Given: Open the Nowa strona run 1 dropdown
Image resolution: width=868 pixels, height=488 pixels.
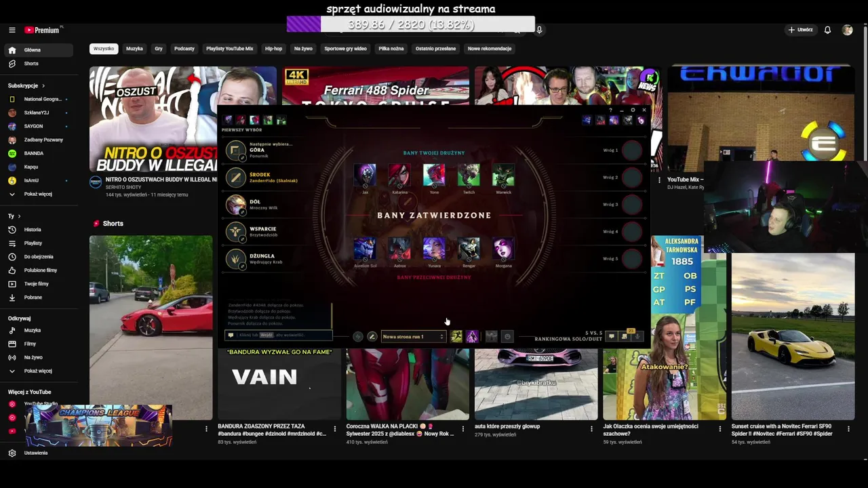Looking at the screenshot, I should coord(413,337).
